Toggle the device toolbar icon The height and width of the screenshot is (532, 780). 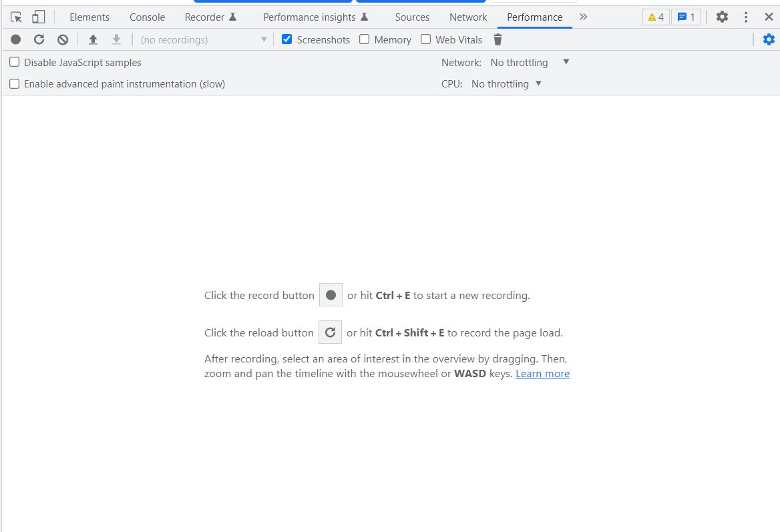(x=39, y=17)
